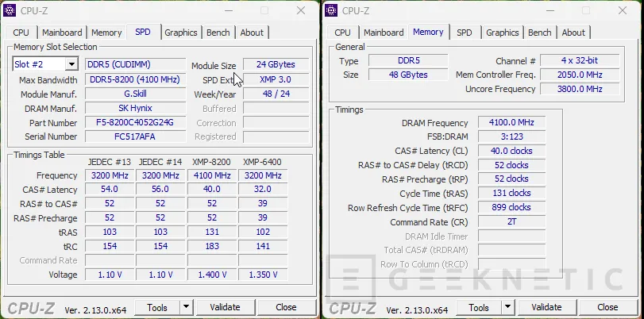Click CPU-Z app icon in left window title bar
Viewport: 644px width, 319px height.
click(x=10, y=10)
